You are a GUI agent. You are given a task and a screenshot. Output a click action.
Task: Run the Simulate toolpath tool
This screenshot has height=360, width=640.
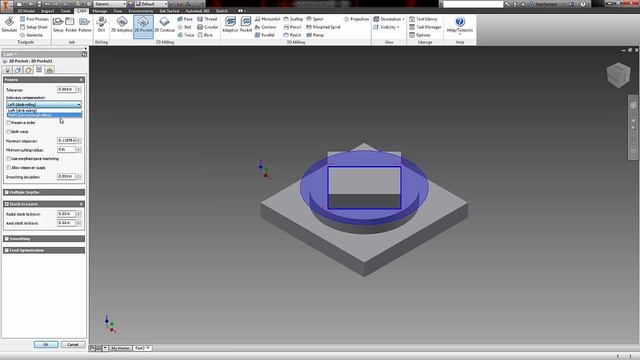tap(9, 25)
